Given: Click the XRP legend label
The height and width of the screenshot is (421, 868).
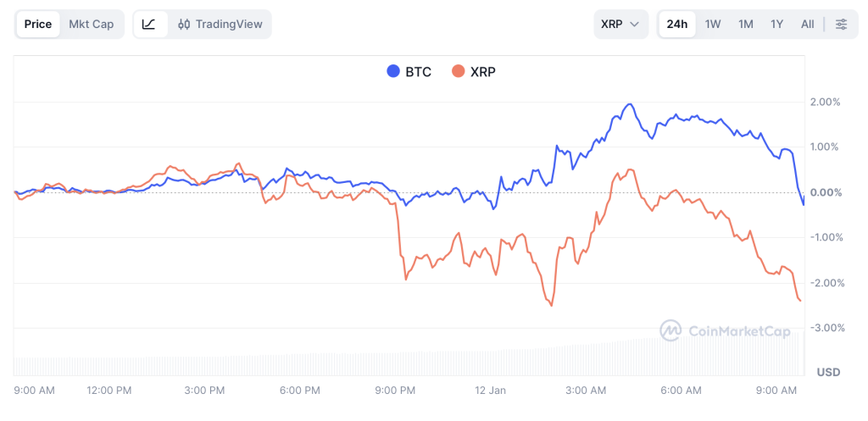Looking at the screenshot, I should pos(483,72).
